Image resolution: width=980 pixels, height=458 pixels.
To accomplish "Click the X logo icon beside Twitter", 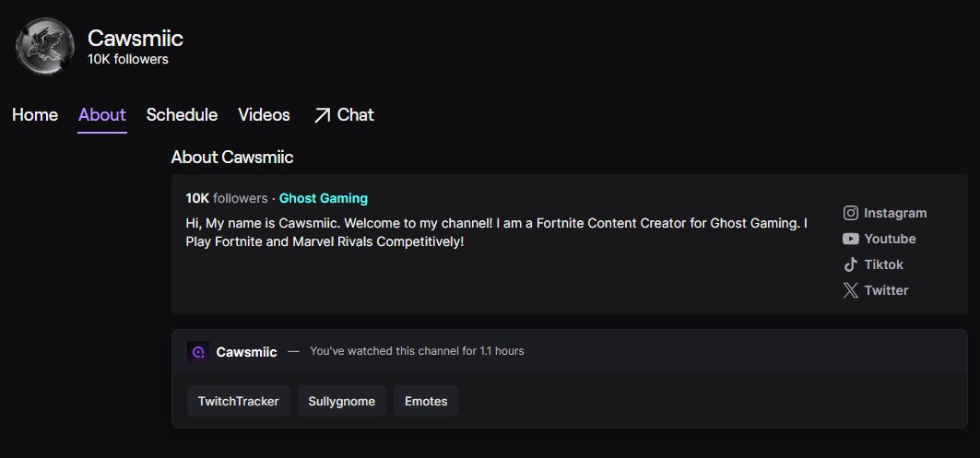I will [851, 290].
